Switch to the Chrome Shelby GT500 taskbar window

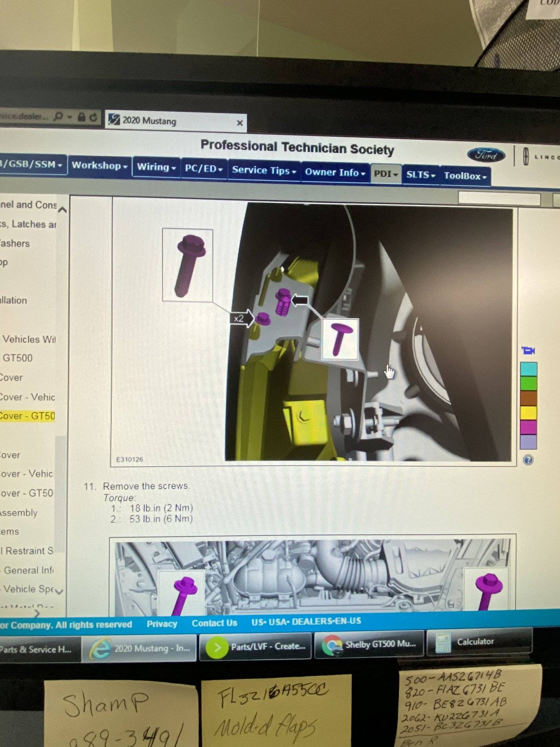pos(369,645)
